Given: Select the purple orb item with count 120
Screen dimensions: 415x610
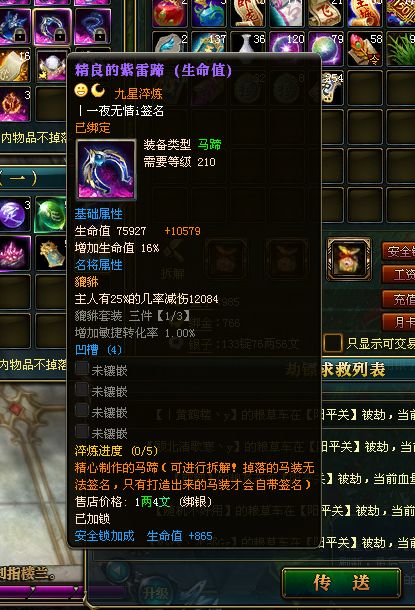Looking at the screenshot, I should (287, 48).
